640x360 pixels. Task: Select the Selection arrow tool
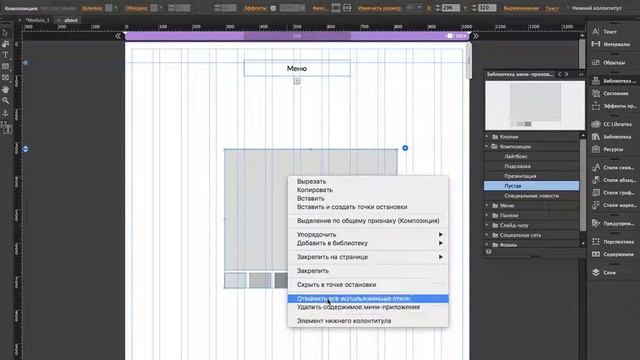[x=5, y=33]
